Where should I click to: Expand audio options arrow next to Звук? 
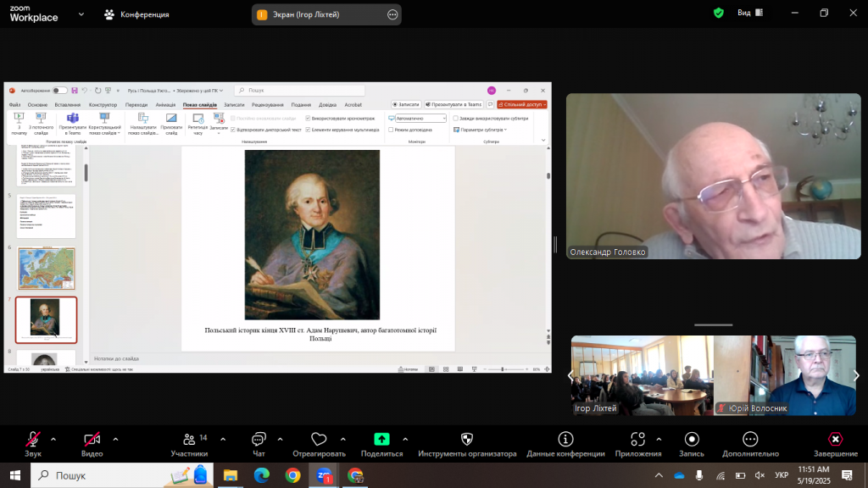pos(53,439)
